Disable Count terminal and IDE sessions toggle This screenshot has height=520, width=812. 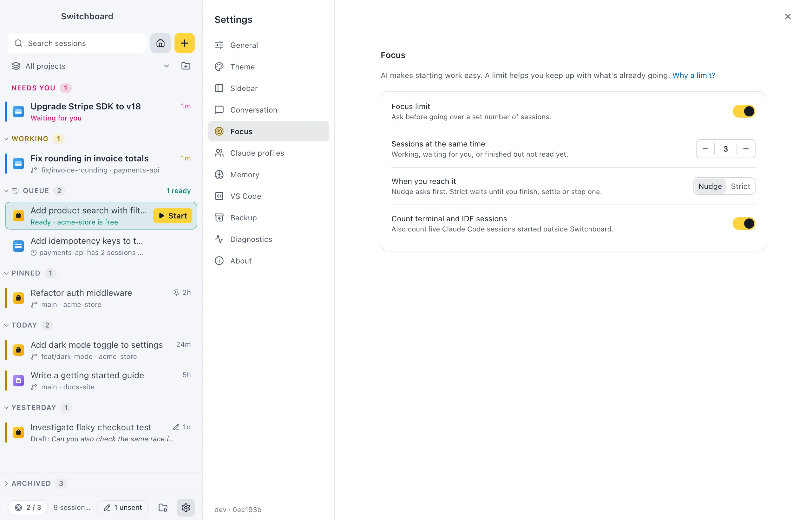coord(744,224)
